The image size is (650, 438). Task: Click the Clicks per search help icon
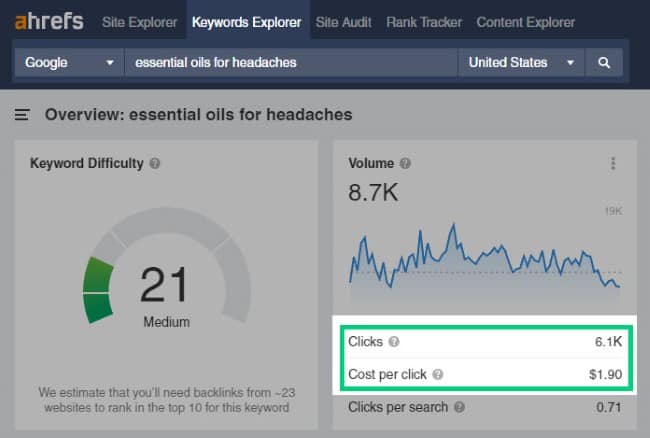pyautogui.click(x=459, y=407)
